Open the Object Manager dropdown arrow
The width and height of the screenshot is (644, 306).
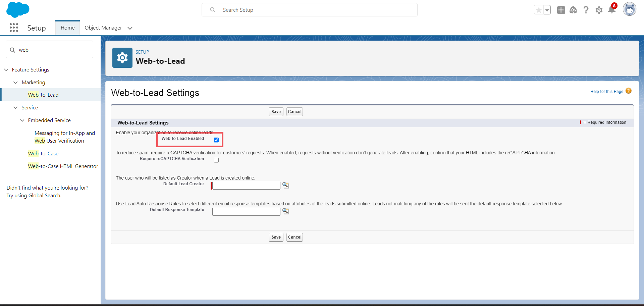coord(130,28)
